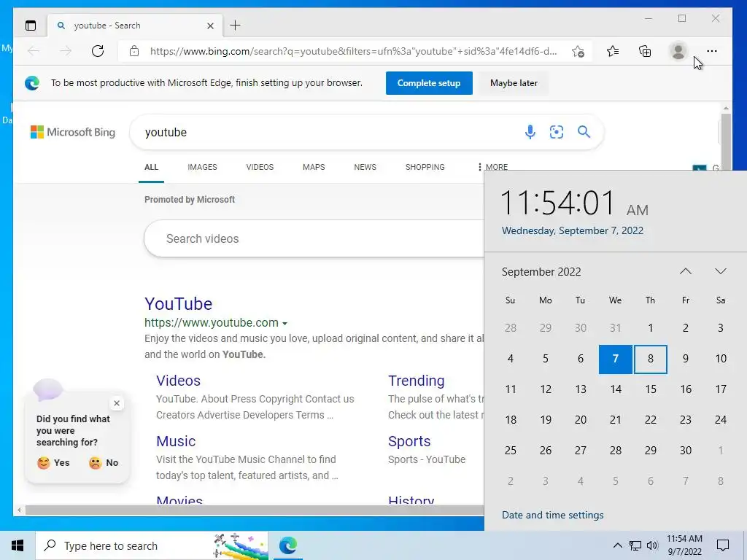This screenshot has width=747, height=560.
Task: Click the horizontal page scrollbar
Action: [255, 510]
